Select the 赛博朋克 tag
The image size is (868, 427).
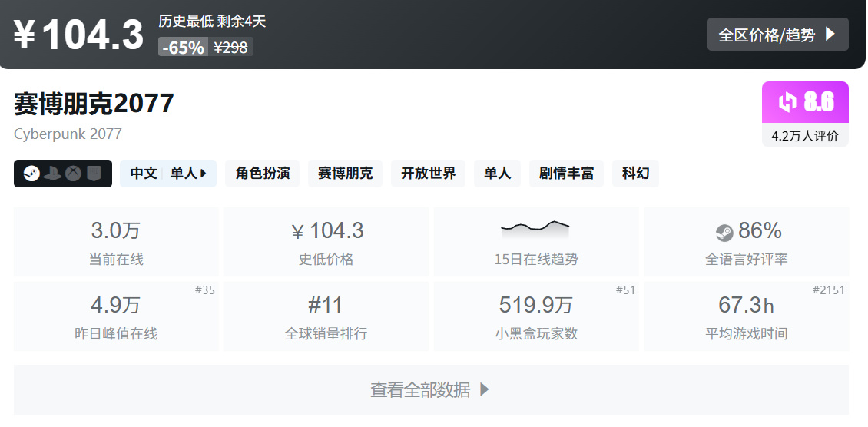(346, 174)
